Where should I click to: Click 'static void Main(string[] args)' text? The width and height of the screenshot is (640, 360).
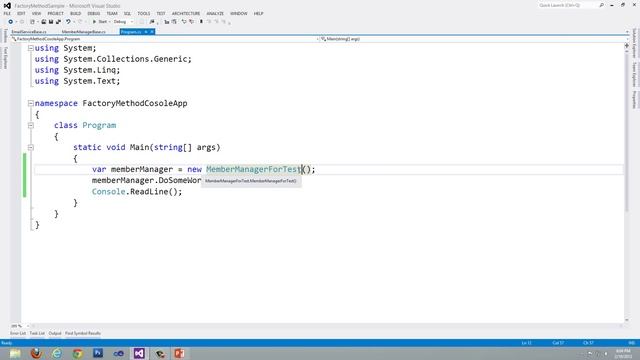coord(147,147)
